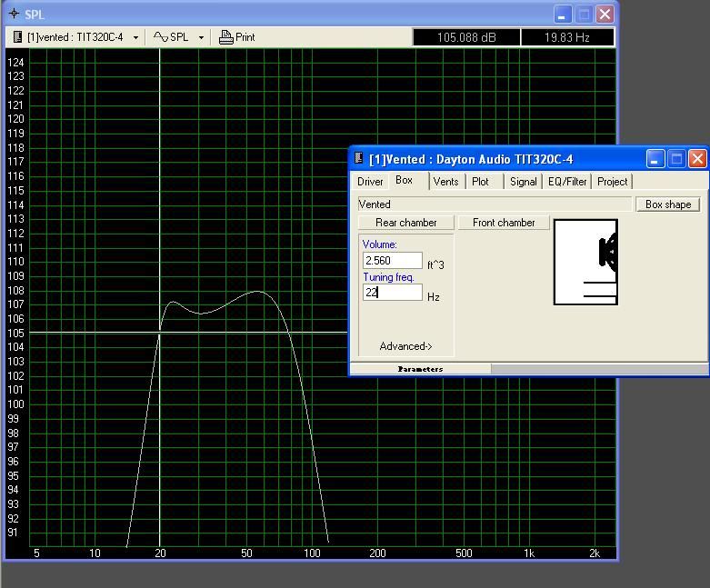Select the Rear chamber button
710x588 pixels.
[405, 223]
